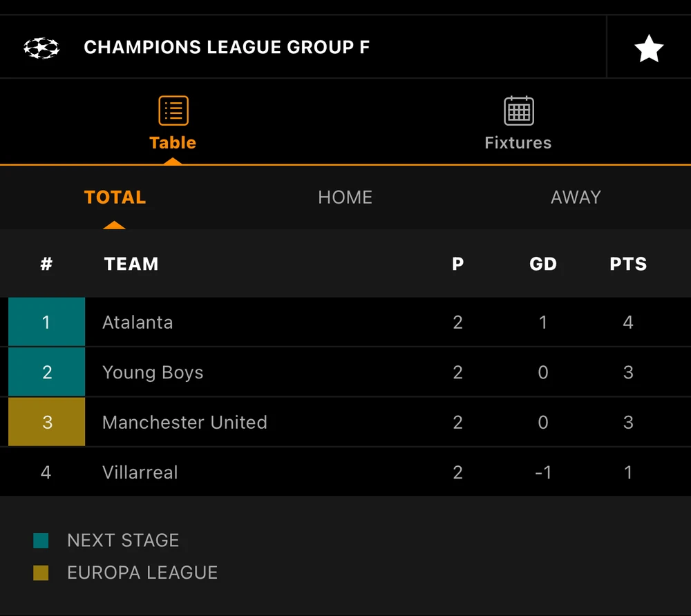Switch to HOME standings
Screen dimensions: 691x616
[345, 198]
